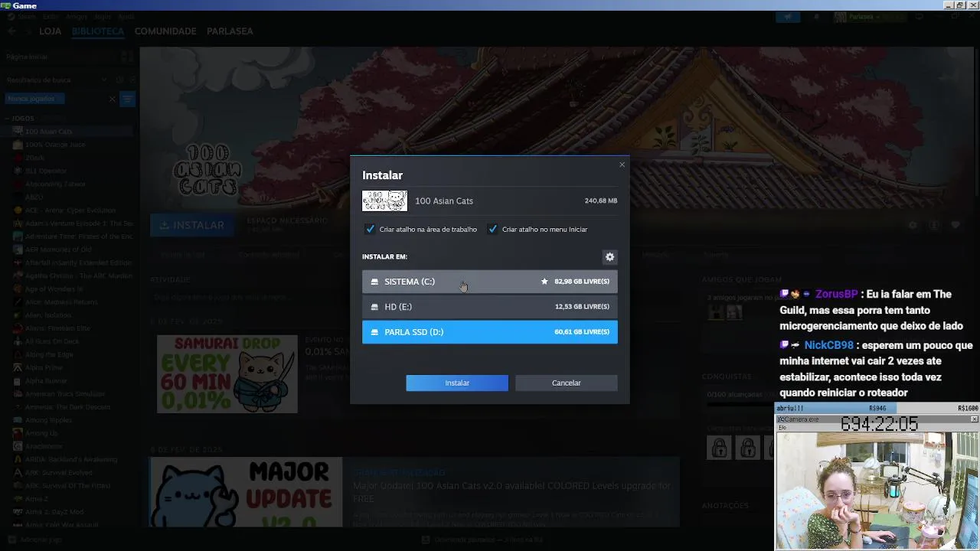Click the blue Instalar button in dialog
The width and height of the screenshot is (980, 551).
pyautogui.click(x=457, y=383)
